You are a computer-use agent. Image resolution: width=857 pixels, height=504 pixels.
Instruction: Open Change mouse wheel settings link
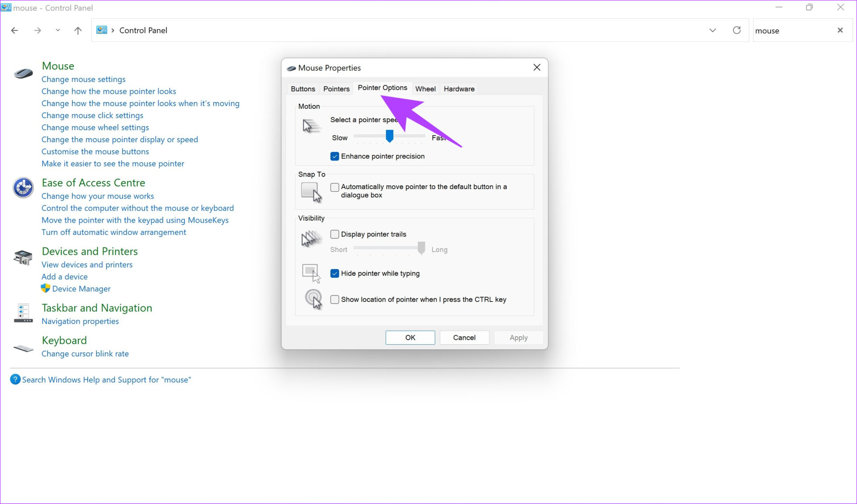95,128
